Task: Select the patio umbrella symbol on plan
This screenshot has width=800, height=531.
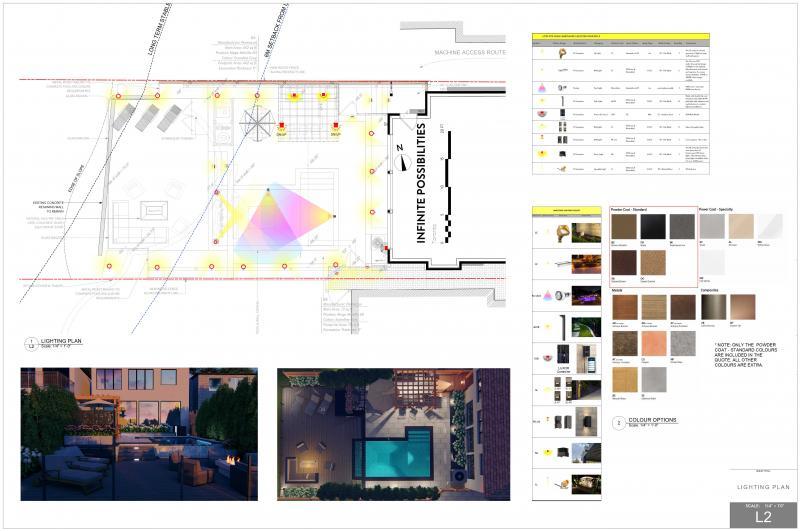Action: click(259, 122)
